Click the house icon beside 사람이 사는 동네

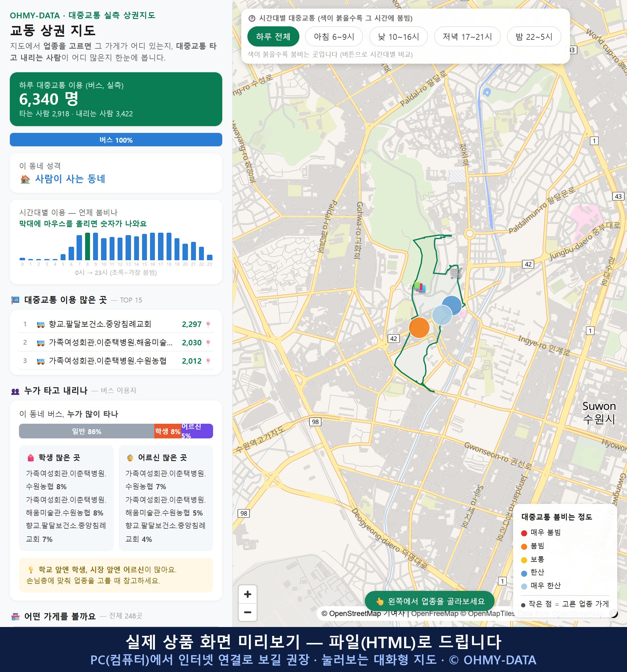(x=25, y=179)
